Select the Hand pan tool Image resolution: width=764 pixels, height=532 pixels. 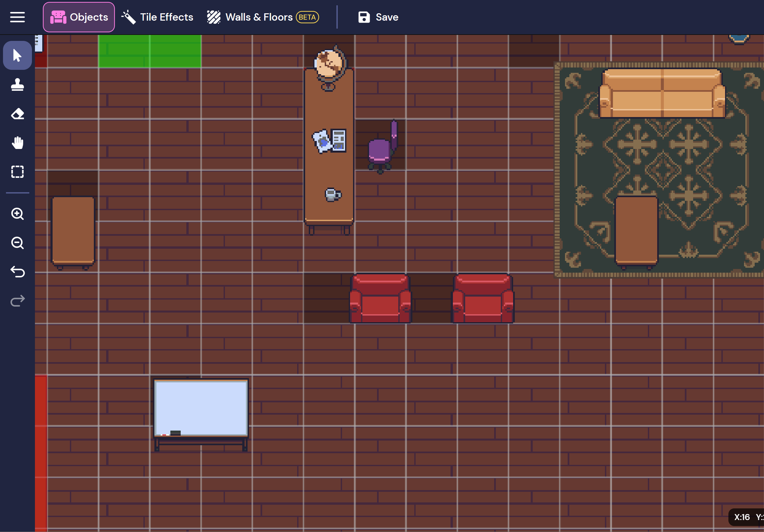pos(17,143)
